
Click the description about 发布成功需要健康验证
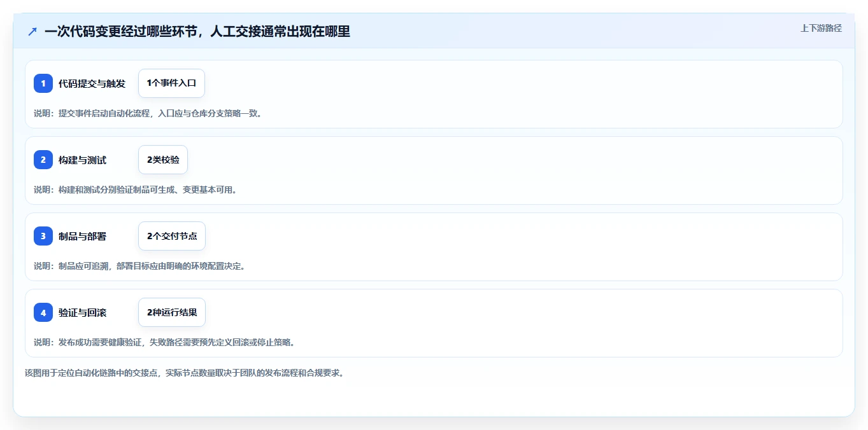coord(164,342)
